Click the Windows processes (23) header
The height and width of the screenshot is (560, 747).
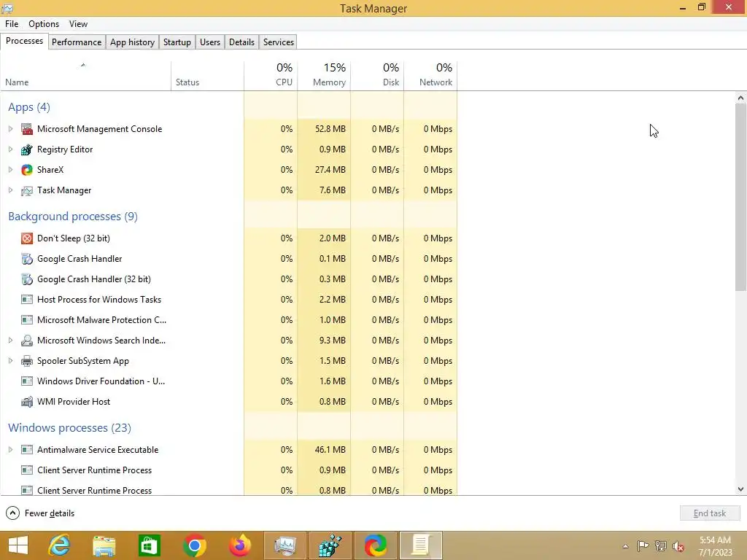(x=69, y=428)
